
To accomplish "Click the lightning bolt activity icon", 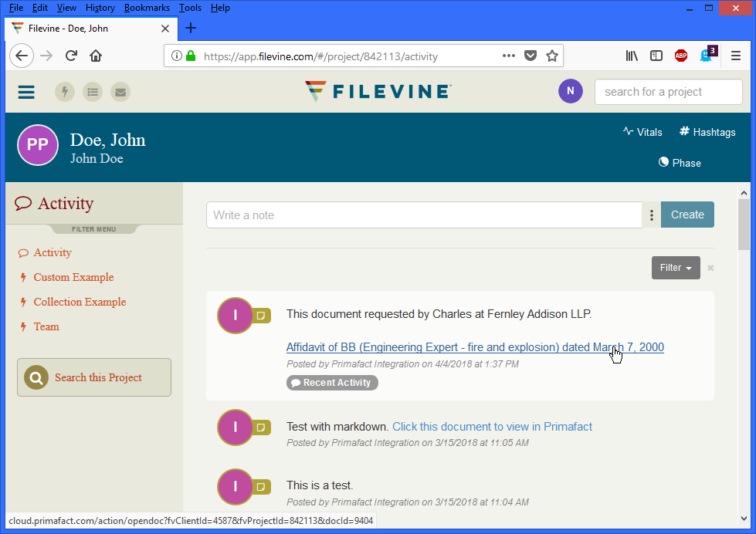I will tap(65, 92).
